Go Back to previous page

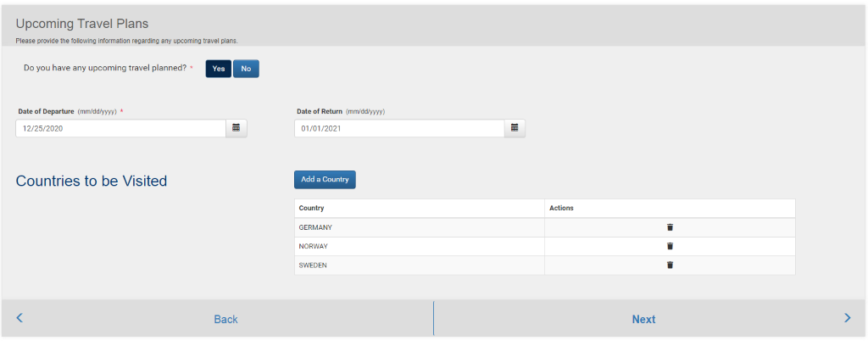(x=225, y=319)
